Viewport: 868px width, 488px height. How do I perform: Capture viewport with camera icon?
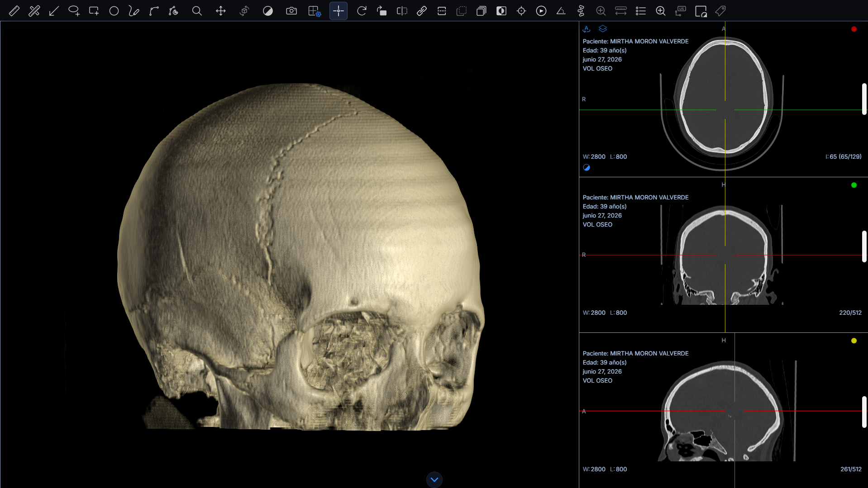click(x=291, y=11)
